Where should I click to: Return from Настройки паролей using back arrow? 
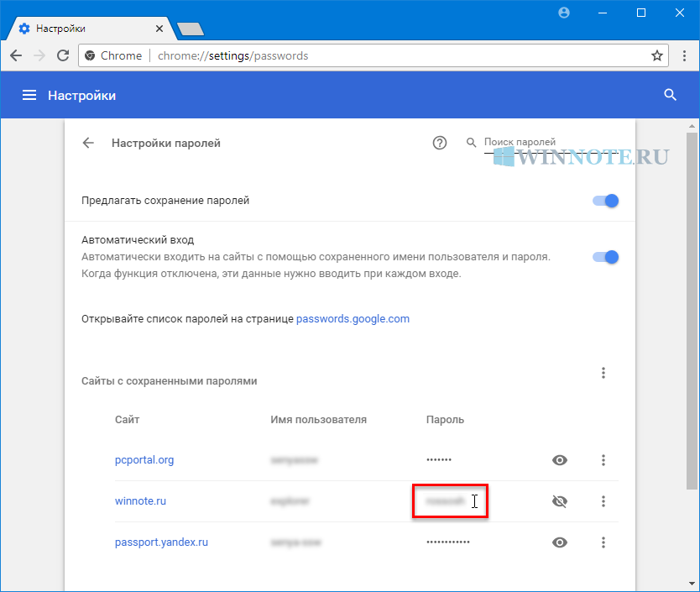tap(88, 143)
